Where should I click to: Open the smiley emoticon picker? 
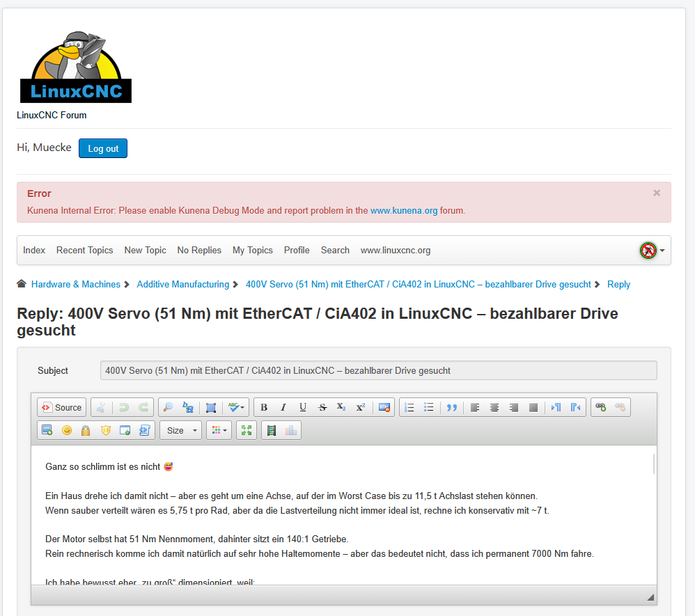point(67,431)
